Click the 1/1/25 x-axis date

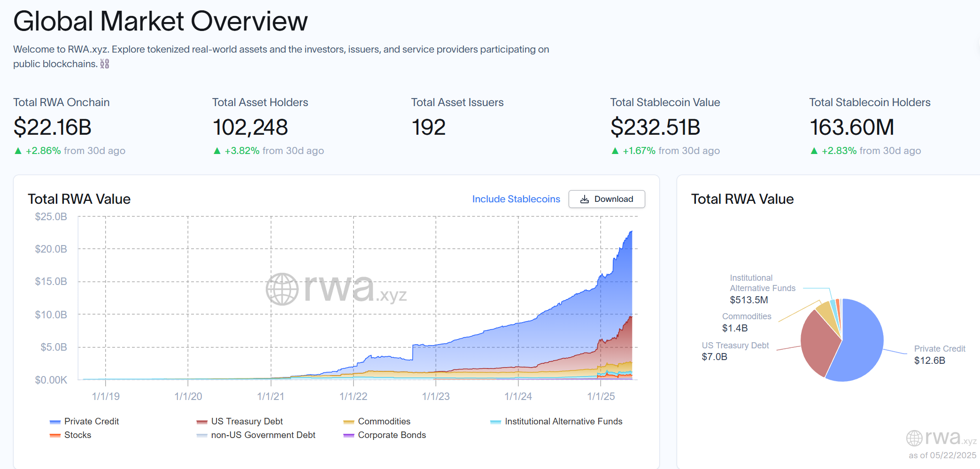coord(601,396)
